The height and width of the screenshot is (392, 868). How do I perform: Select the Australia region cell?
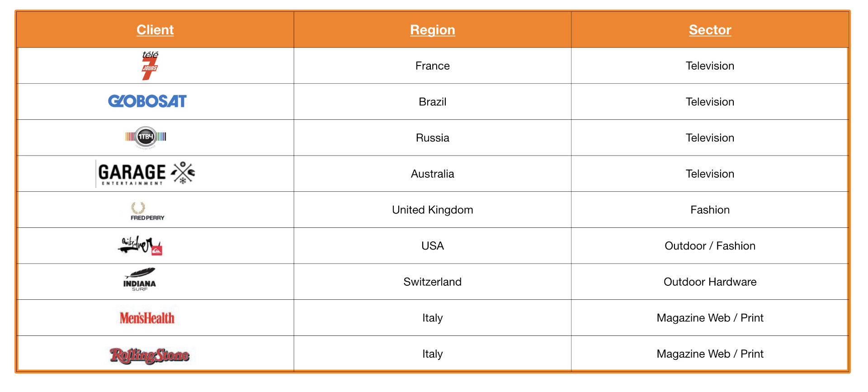(433, 174)
